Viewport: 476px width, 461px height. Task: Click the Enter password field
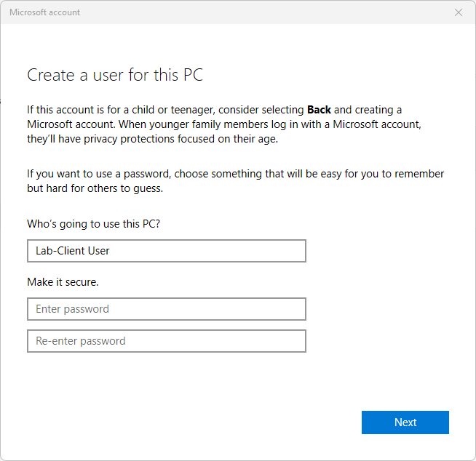point(167,309)
